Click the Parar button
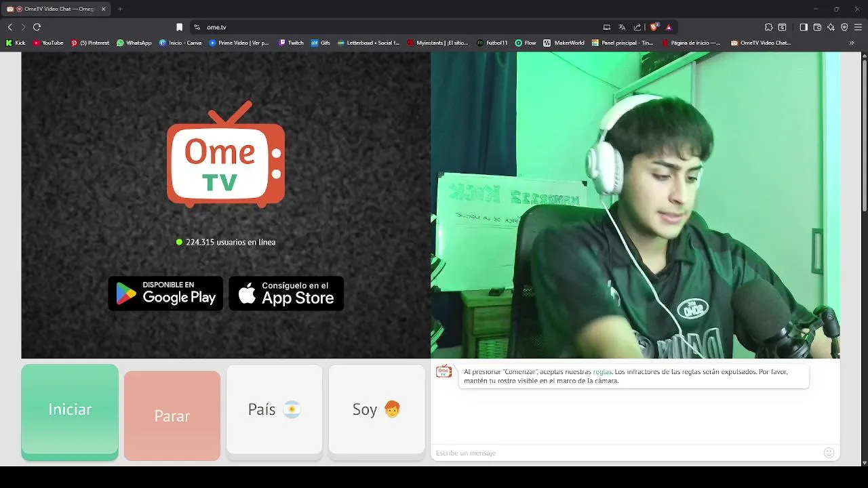This screenshot has width=868, height=488. tap(172, 415)
